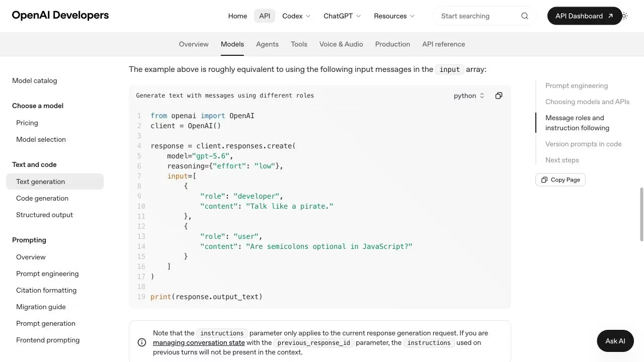Jump to Next steps section
Screen dimensions: 644x362
point(562,160)
